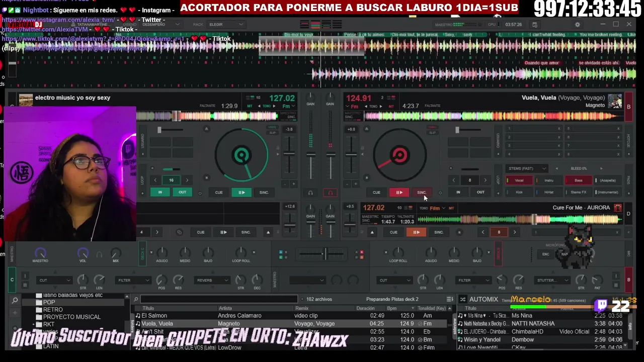Open the browser list options menu icon
This screenshot has width=644, height=362.
tap(449, 300)
